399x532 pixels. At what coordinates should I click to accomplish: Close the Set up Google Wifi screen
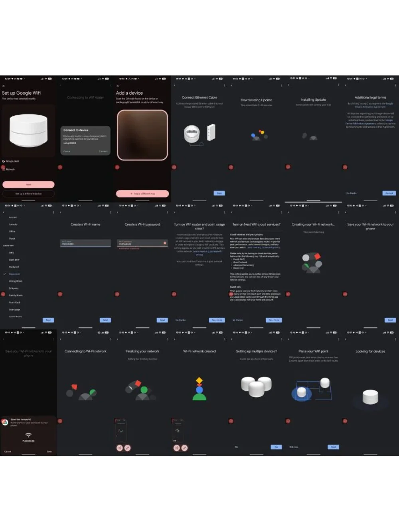(x=4, y=86)
